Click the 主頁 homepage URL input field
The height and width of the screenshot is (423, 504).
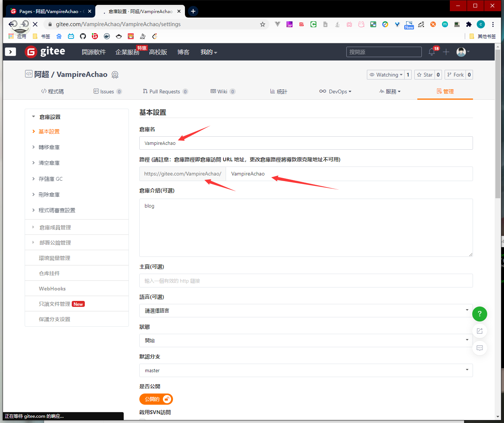click(306, 281)
